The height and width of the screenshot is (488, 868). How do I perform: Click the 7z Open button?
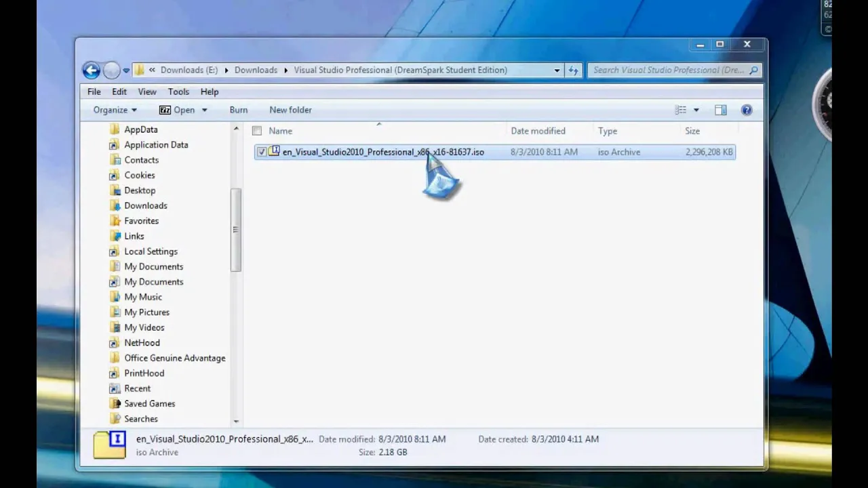[x=177, y=110]
